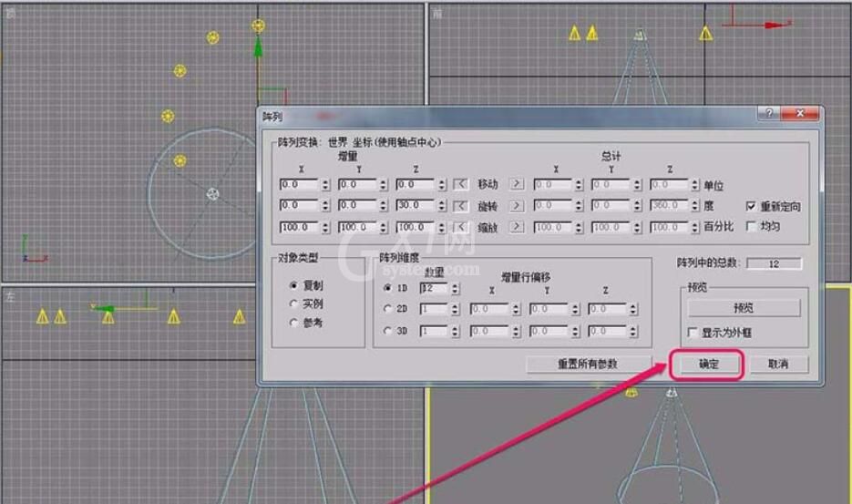Click the 确定 button to confirm array

(707, 364)
